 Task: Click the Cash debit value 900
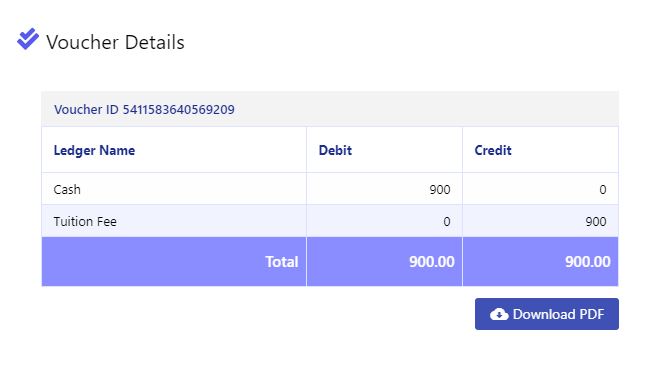440,190
